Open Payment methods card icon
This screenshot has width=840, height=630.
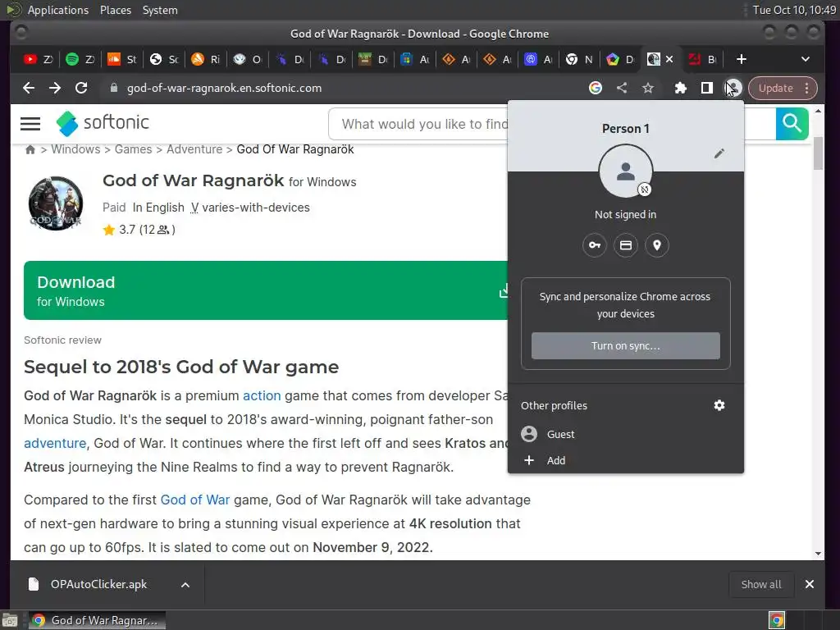click(x=626, y=245)
